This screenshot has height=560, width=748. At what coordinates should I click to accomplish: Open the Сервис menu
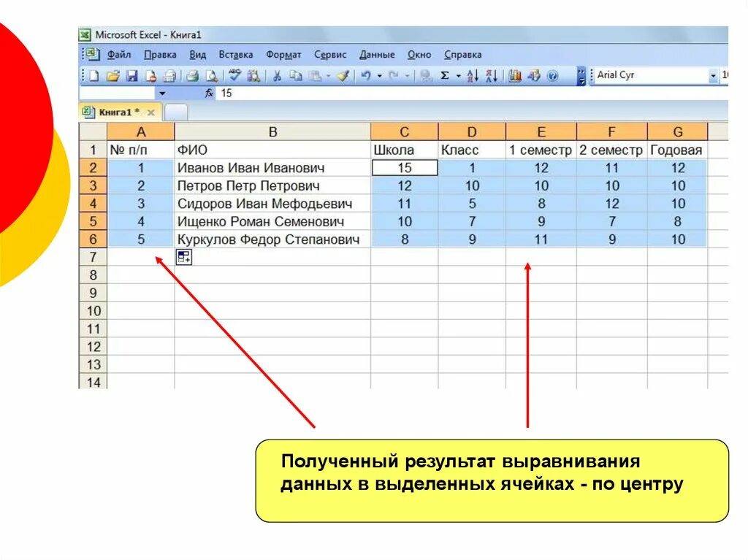click(330, 54)
